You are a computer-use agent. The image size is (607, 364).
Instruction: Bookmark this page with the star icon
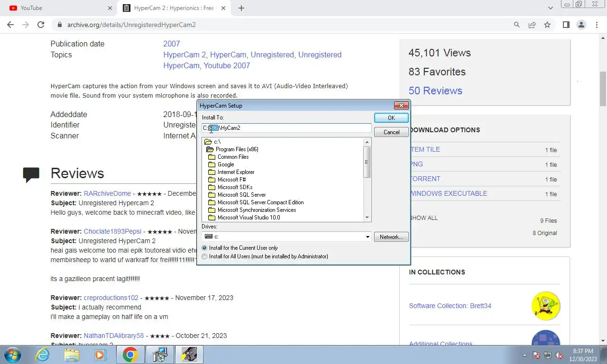547,25
